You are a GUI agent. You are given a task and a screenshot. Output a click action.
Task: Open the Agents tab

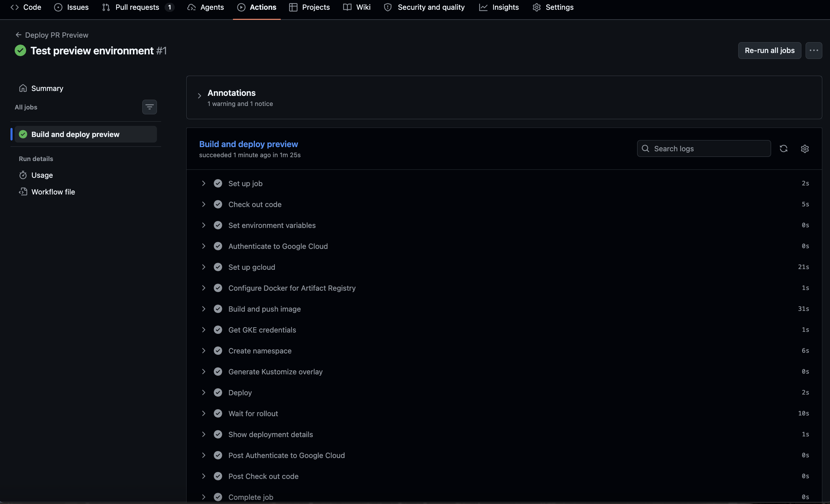pos(206,7)
